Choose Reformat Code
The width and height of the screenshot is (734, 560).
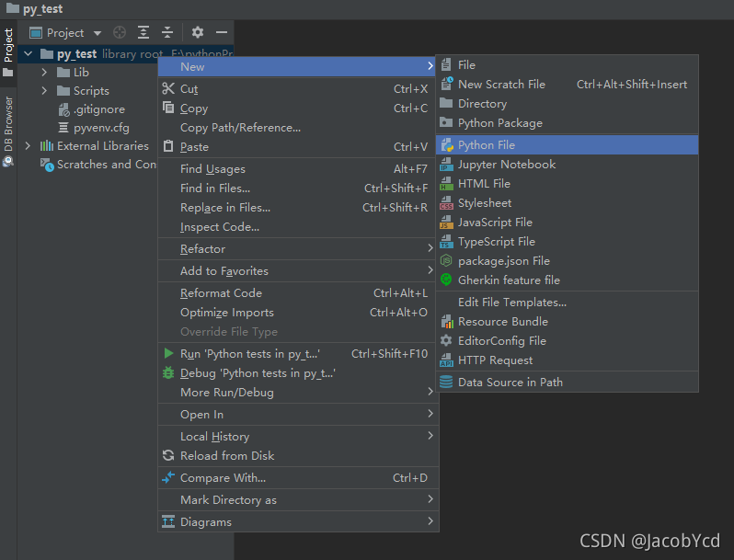point(298,292)
